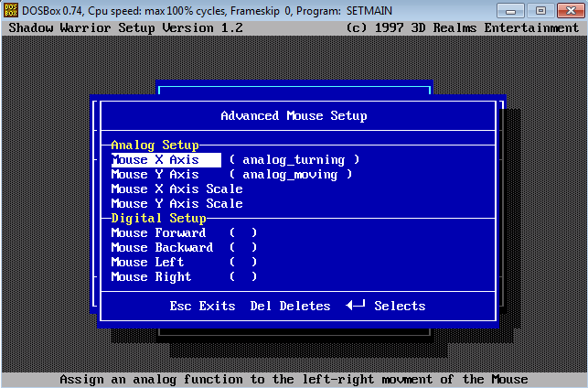Click empty value beside Mouse Backward

(243, 248)
